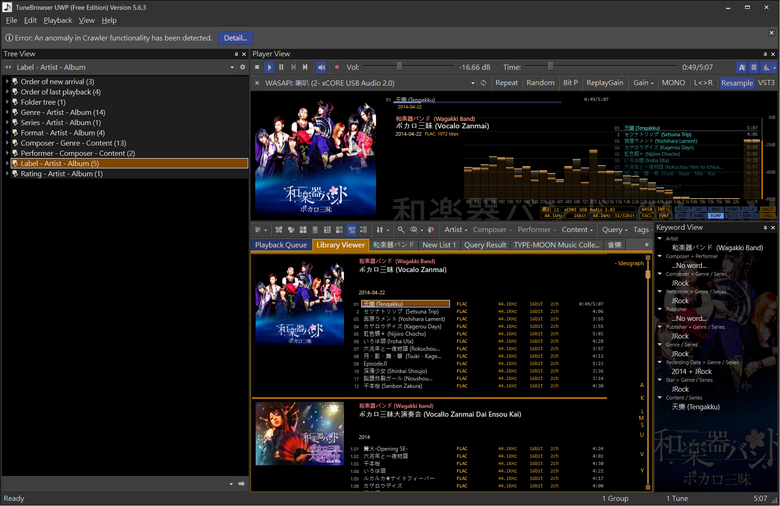
Task: Toggle the track list display icon
Action: point(754,67)
